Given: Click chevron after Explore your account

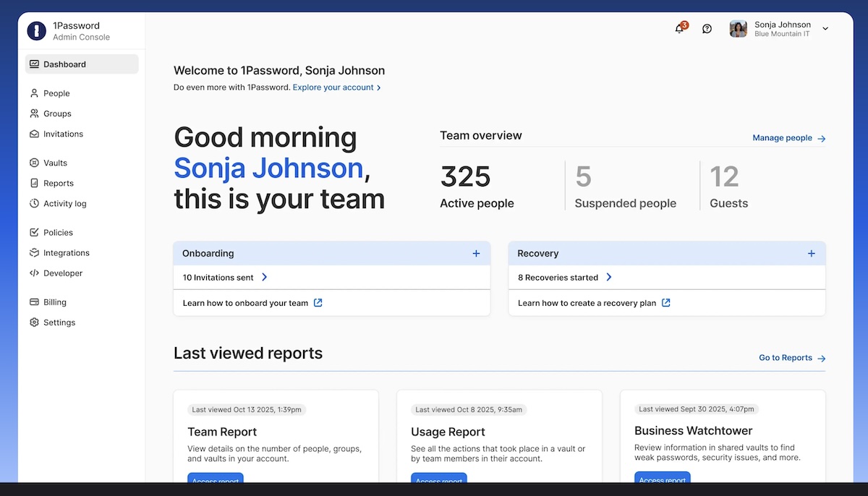Looking at the screenshot, I should point(379,87).
